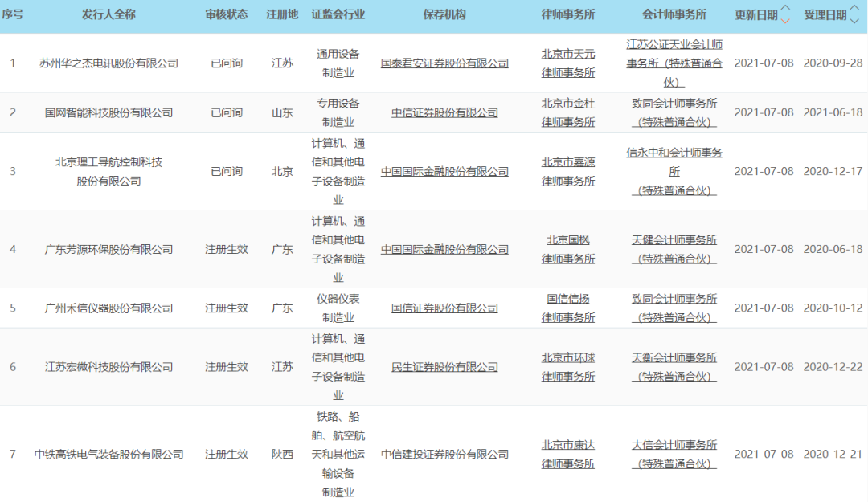Screen dimensions: 868x502
Task: Open 天衡会计师事务所 link
Action: coord(674,367)
